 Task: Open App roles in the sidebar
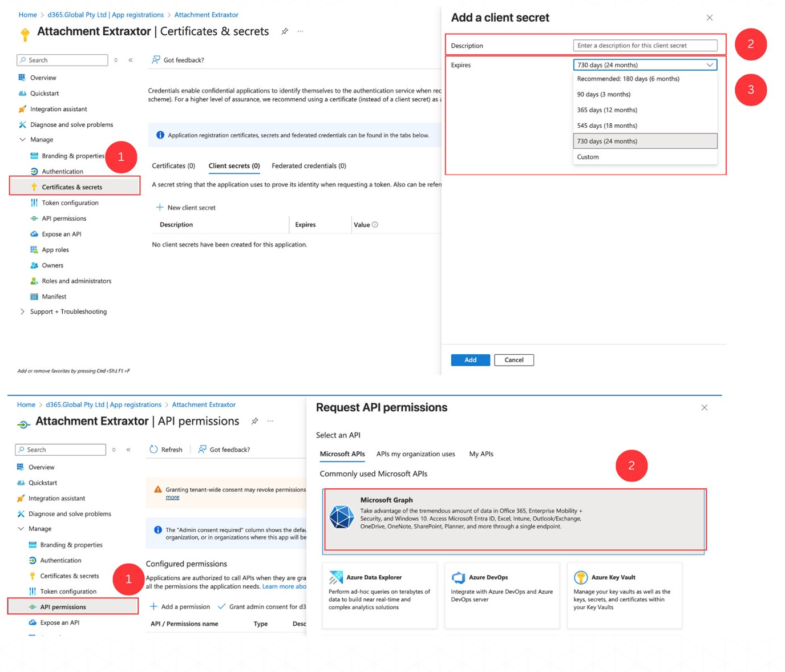point(55,250)
